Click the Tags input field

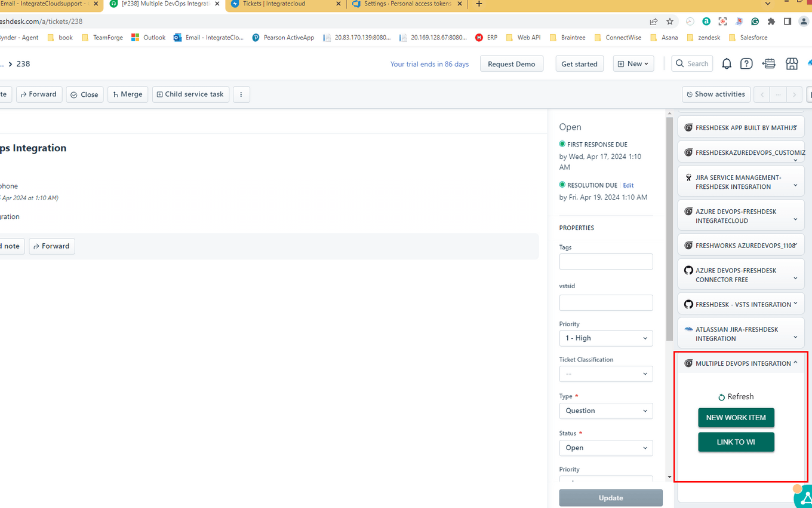click(605, 262)
